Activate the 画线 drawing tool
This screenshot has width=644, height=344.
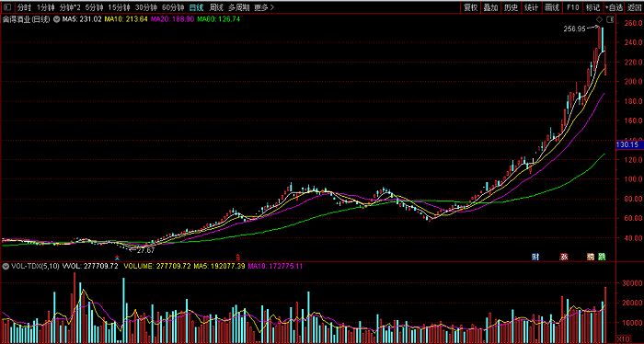pos(552,7)
